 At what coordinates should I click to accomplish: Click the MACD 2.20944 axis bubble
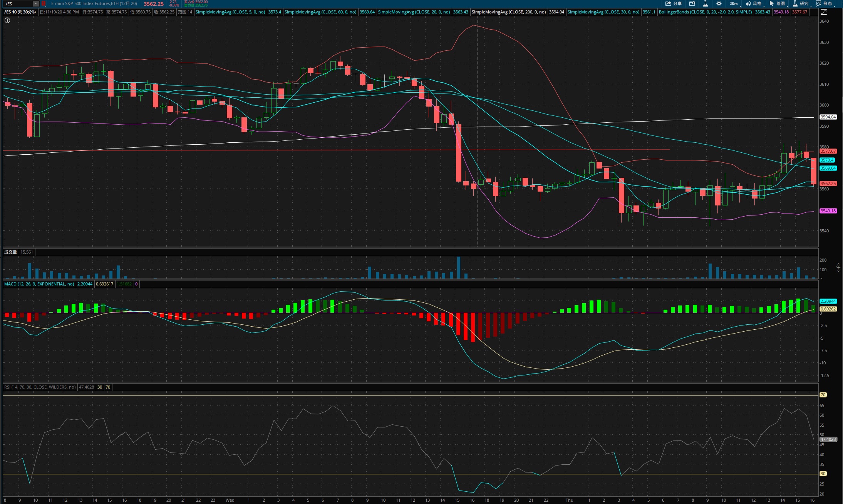tap(828, 301)
